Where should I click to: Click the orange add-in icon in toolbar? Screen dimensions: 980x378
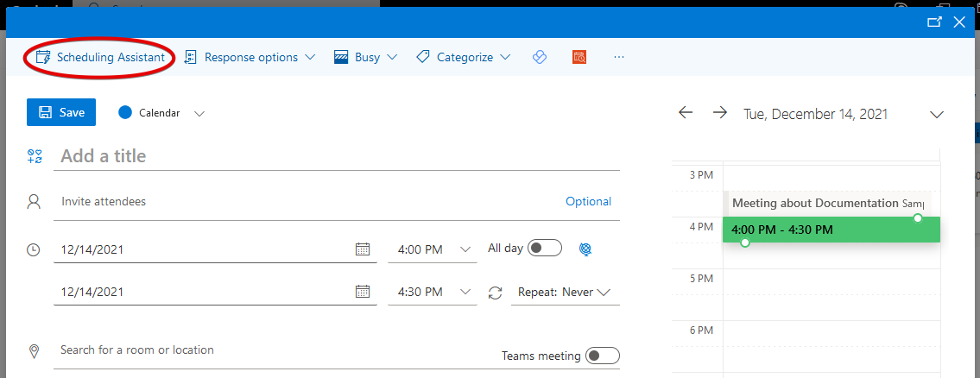pyautogui.click(x=579, y=57)
